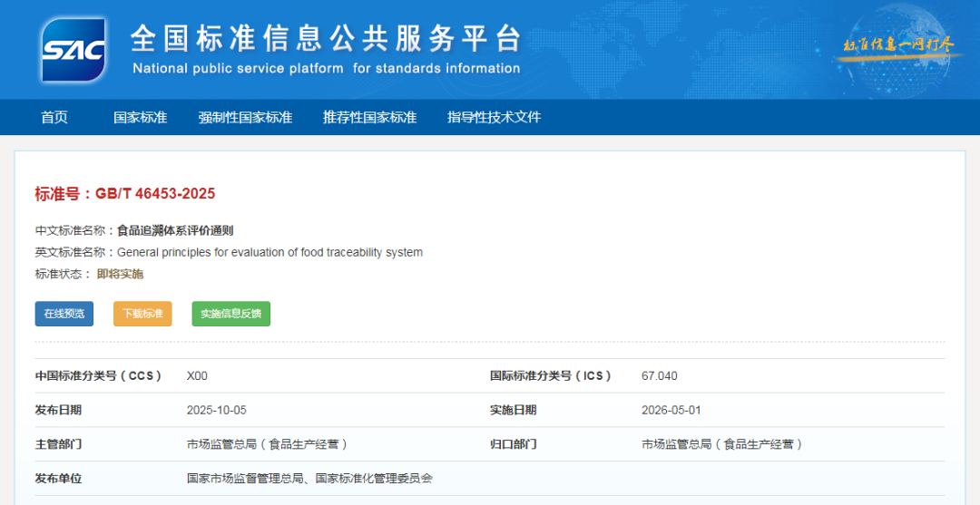
Task: Open the 推荐性国家标准 section
Action: pyautogui.click(x=369, y=117)
